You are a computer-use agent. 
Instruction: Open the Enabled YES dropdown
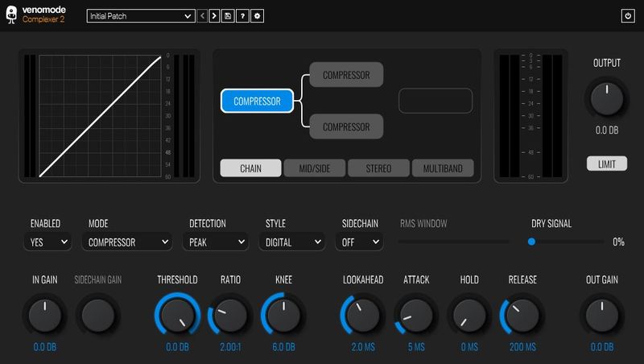[x=47, y=242]
